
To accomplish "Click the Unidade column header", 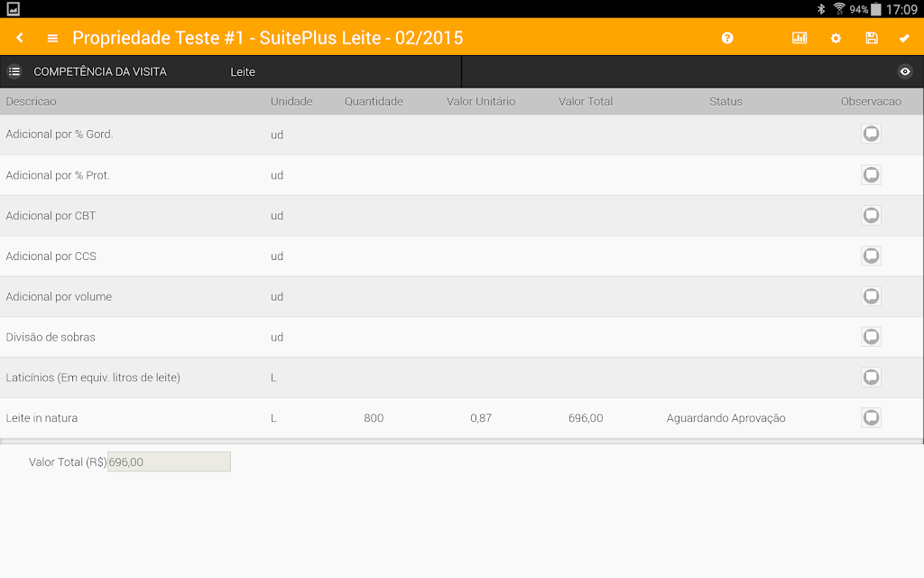I will tap(291, 101).
